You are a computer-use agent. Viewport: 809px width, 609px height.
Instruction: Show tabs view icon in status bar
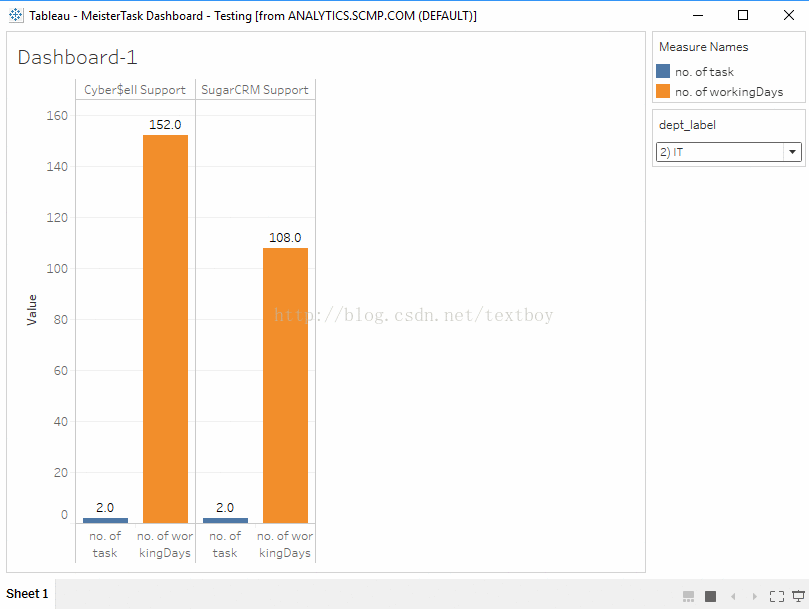pos(710,597)
